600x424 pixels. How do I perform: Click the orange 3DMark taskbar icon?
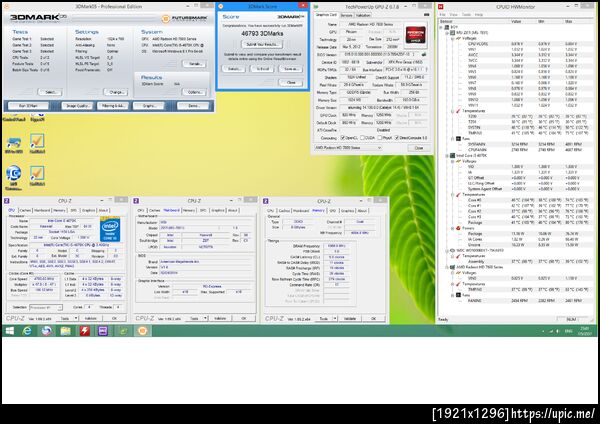(142, 331)
